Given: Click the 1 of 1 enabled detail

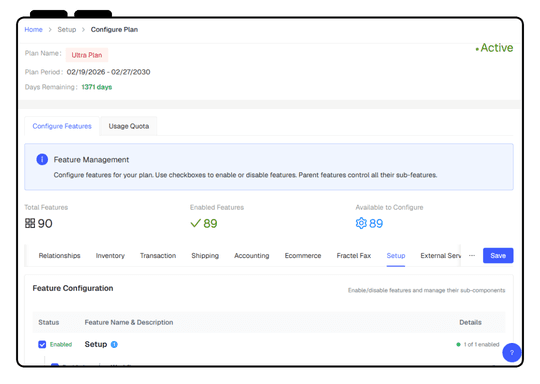Looking at the screenshot, I should click(x=478, y=344).
